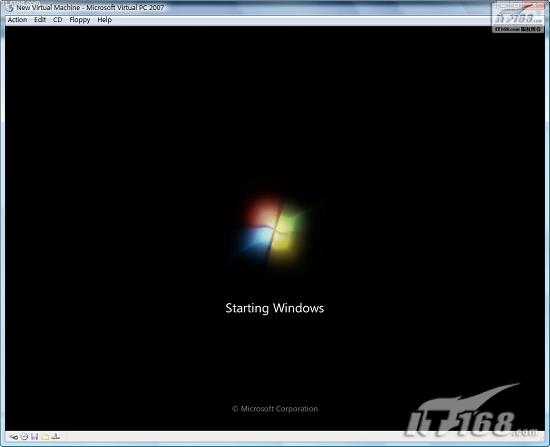The height and width of the screenshot is (447, 550).
Task: Click the CD drive icon in status bar
Action: click(24, 437)
